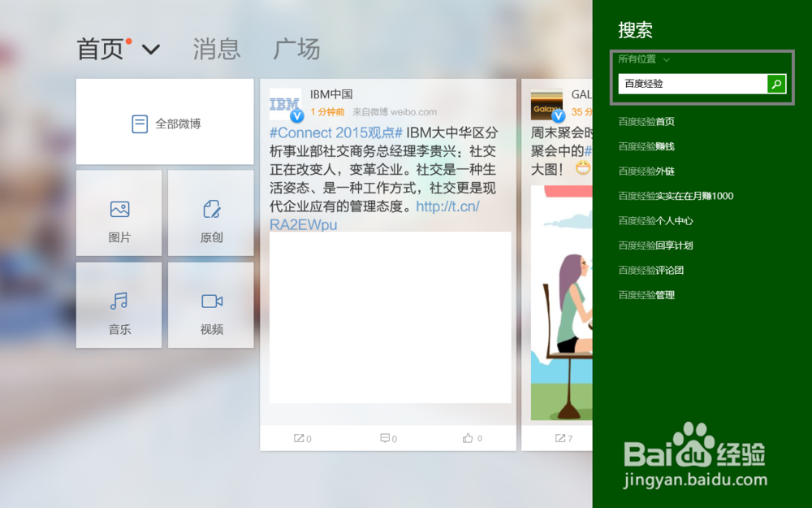The height and width of the screenshot is (508, 812).
Task: Open IBM中国 profile avatar
Action: pyautogui.click(x=285, y=104)
